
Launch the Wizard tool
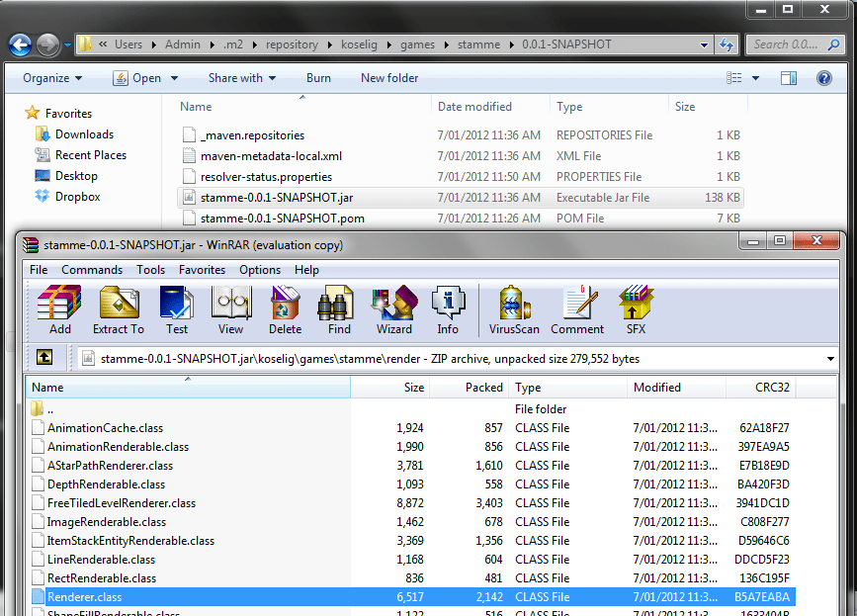(x=394, y=309)
